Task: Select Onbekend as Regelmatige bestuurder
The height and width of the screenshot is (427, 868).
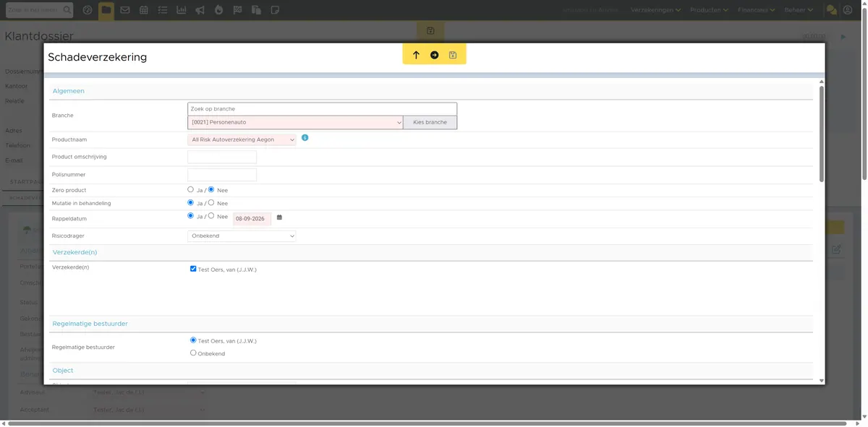Action: [193, 353]
